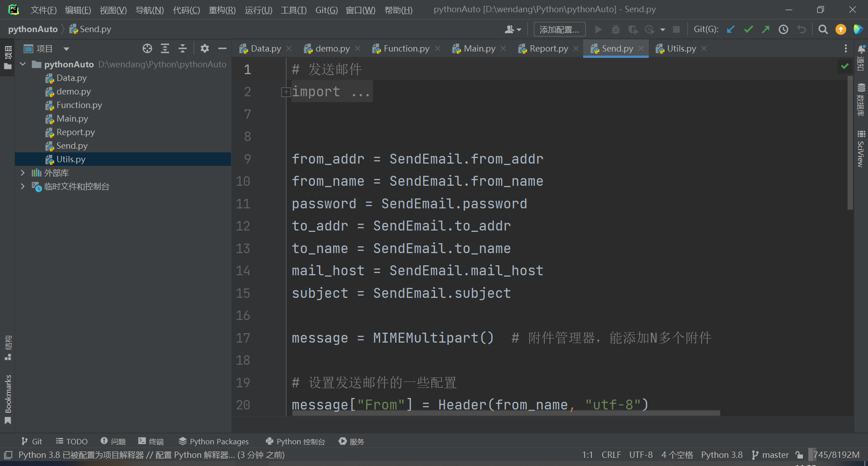Open the Python 3.8 interpreter selector
The image size is (868, 466).
tap(722, 455)
